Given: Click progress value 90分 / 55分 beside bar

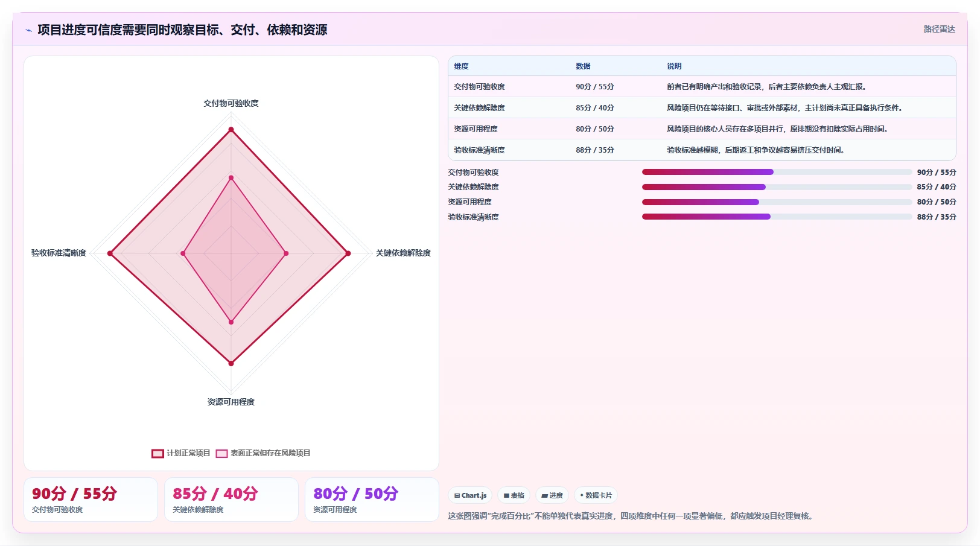Looking at the screenshot, I should point(937,173).
